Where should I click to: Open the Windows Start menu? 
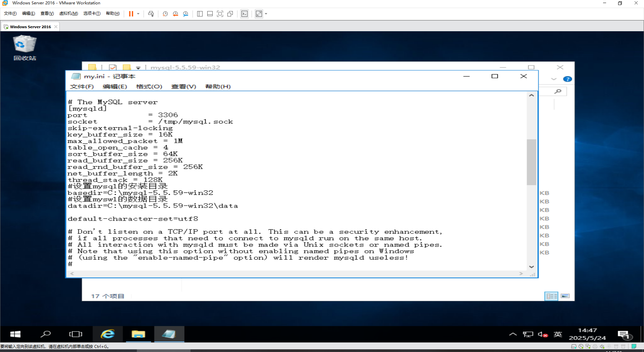coord(15,334)
